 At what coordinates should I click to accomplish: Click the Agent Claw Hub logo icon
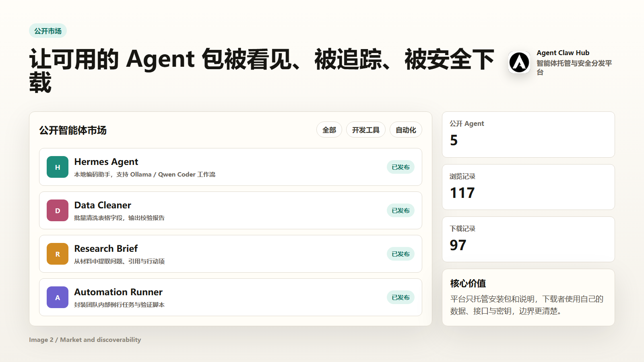(x=519, y=62)
